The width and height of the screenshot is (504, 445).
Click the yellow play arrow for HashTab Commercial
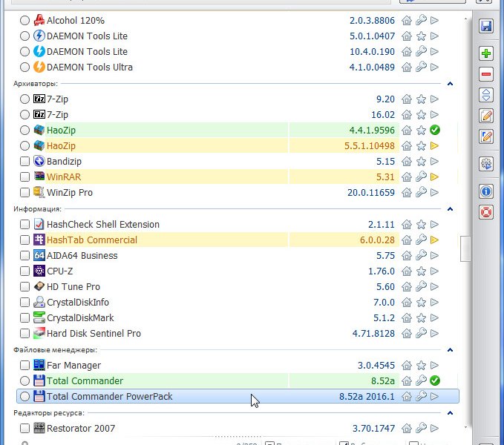pos(434,240)
